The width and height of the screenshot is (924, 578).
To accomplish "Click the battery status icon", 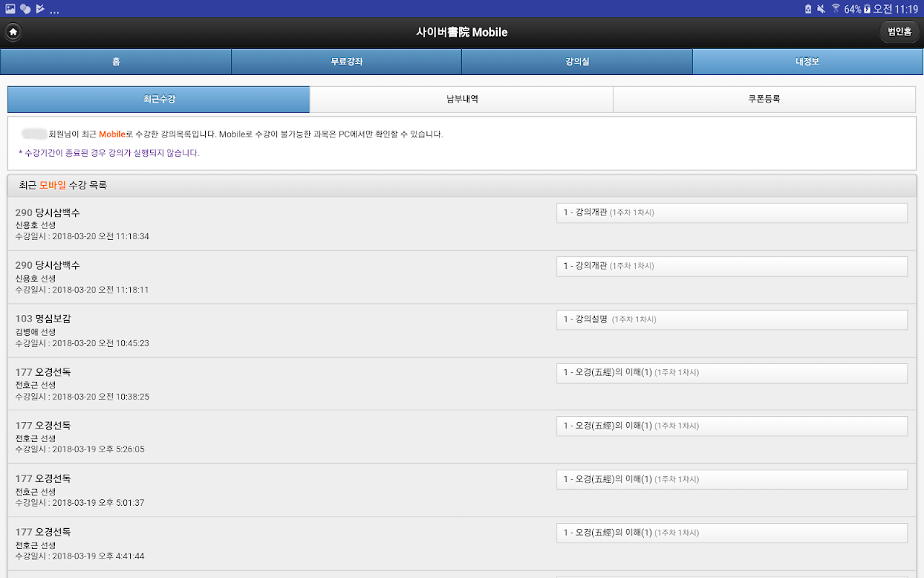I will click(867, 9).
